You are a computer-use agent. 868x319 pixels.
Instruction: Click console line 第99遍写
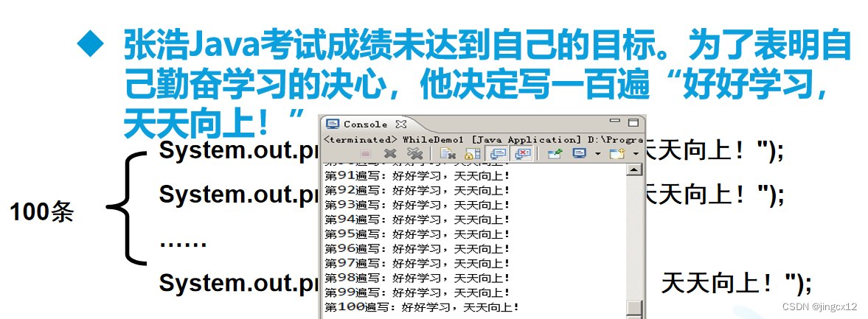[416, 292]
